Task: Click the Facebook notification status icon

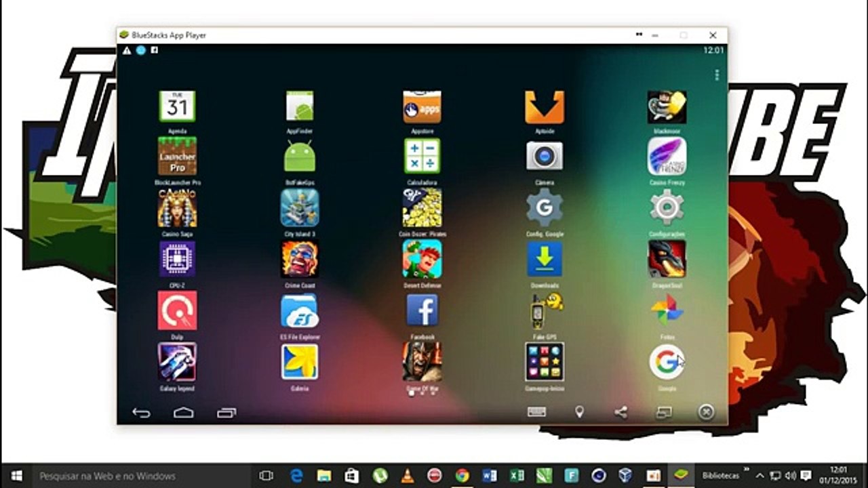Action: (x=155, y=50)
